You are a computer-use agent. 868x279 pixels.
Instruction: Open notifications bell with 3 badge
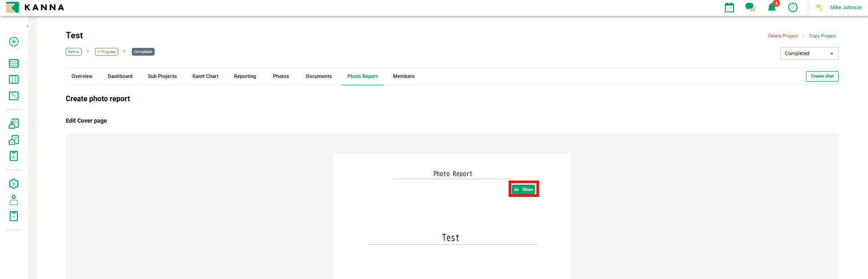point(772,7)
